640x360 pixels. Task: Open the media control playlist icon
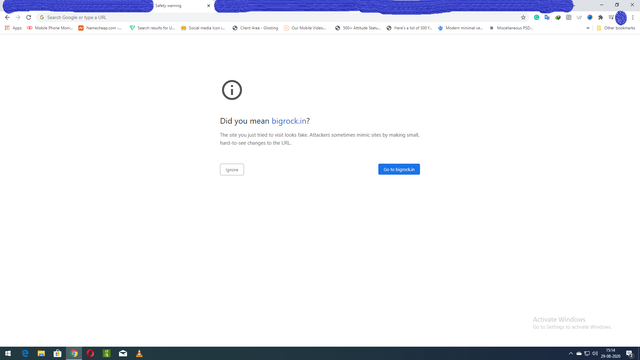(611, 18)
